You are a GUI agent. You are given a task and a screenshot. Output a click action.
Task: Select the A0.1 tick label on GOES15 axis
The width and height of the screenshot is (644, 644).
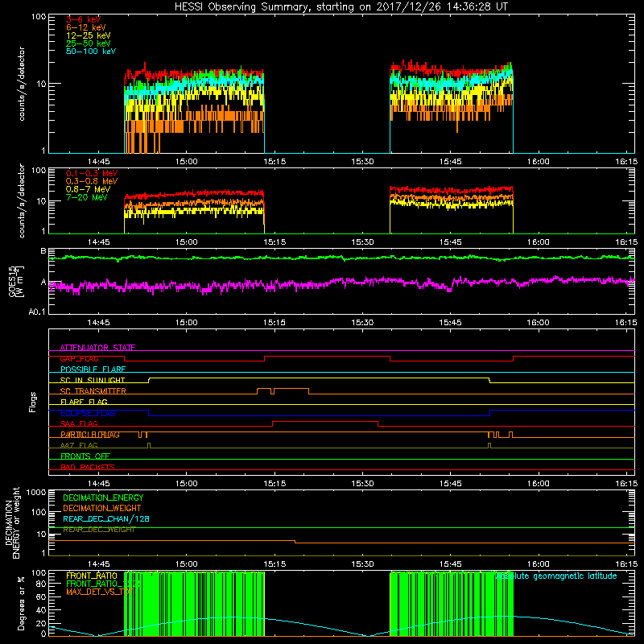point(37,312)
